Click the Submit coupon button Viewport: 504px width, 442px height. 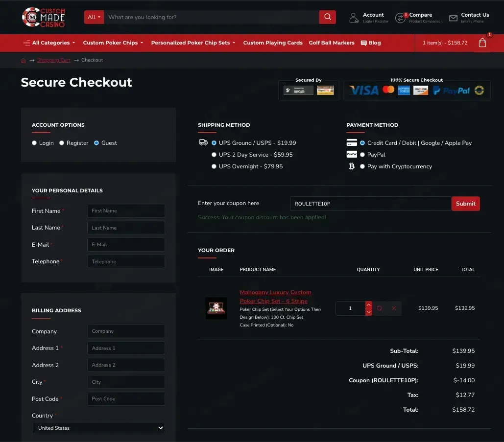465,204
